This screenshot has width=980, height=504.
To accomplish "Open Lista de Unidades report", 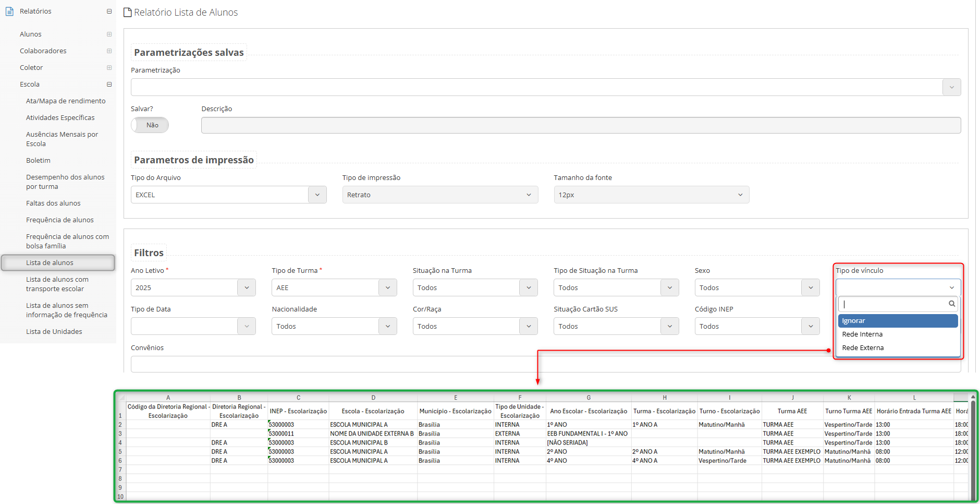I will (54, 332).
